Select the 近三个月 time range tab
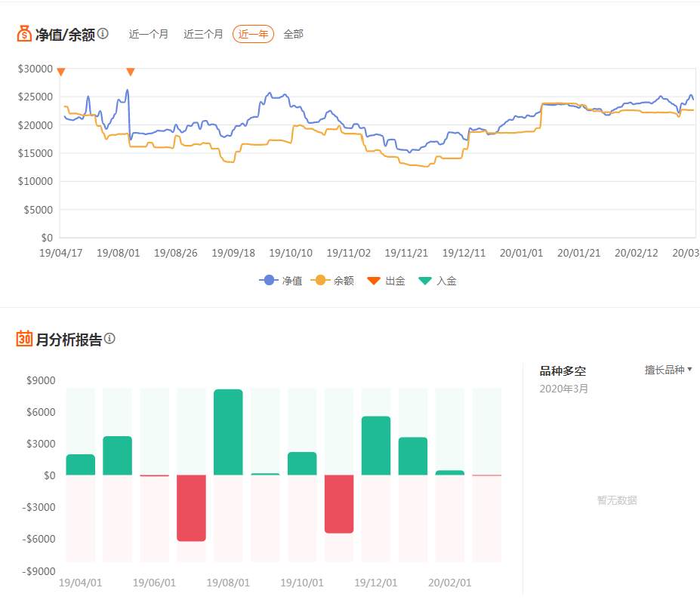 (x=203, y=34)
